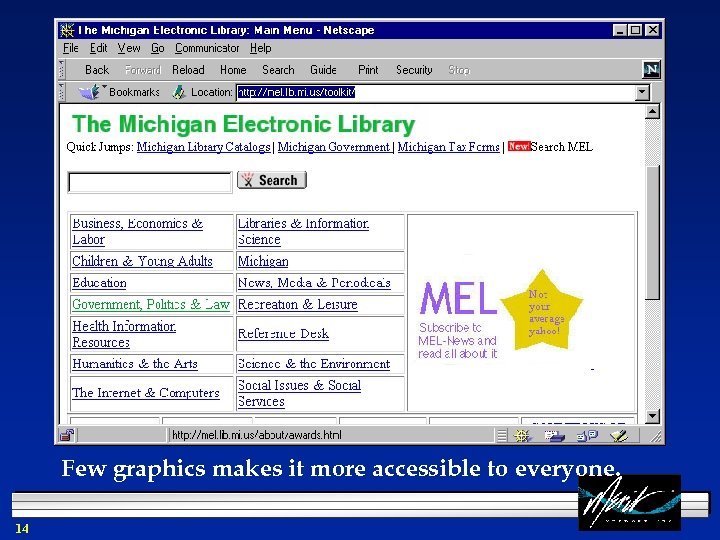This screenshot has height=540, width=720.
Task: Open the Education link
Action: (99, 283)
